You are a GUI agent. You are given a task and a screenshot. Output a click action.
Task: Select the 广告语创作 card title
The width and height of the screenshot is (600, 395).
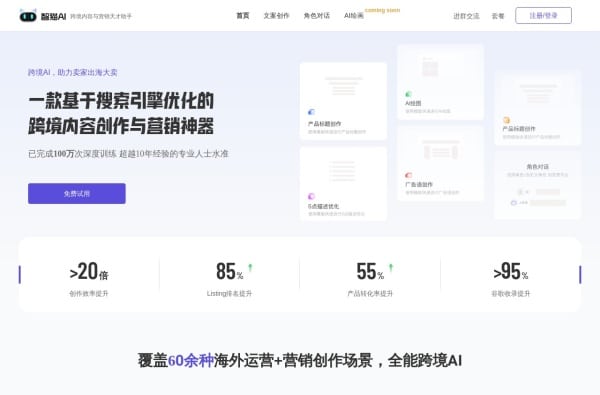[x=419, y=184]
